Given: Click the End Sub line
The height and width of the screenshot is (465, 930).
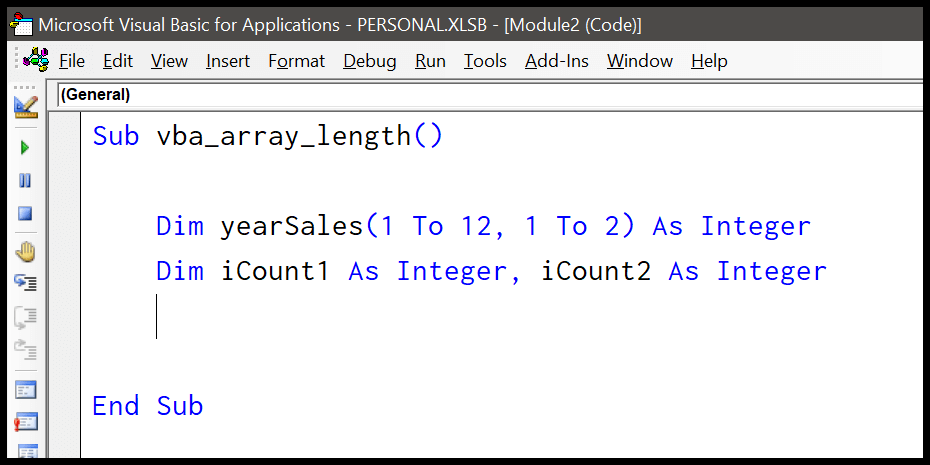Looking at the screenshot, I should click(x=148, y=406).
